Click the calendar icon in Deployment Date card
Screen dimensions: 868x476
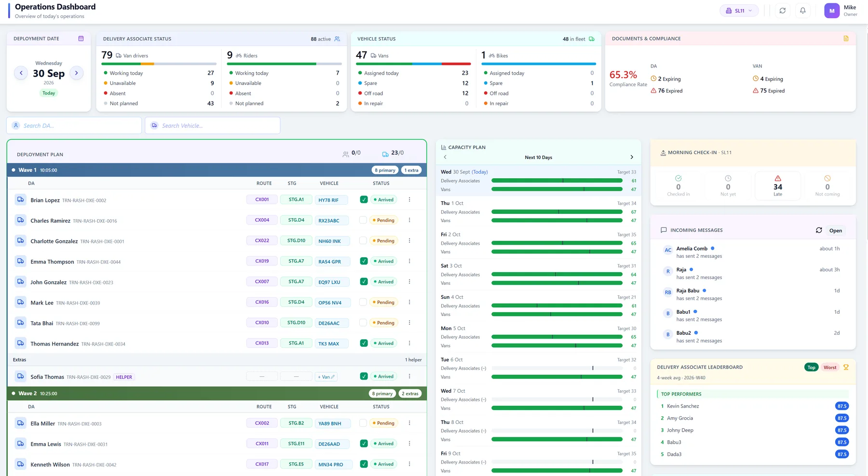click(81, 39)
